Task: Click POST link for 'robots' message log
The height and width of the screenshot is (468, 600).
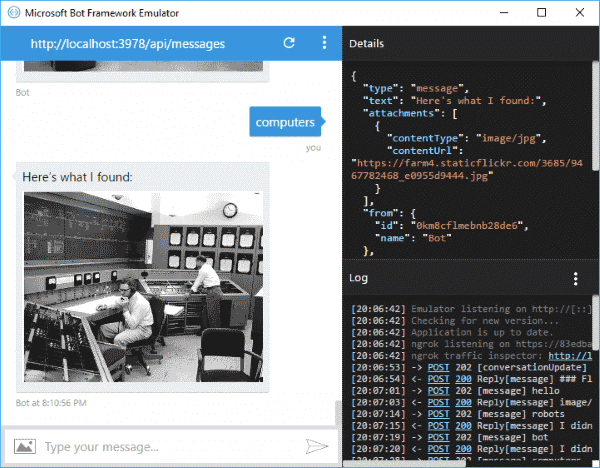Action: [x=438, y=414]
